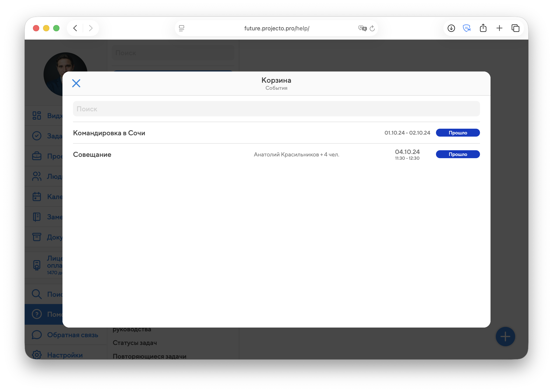
Task: Reload the page with the refresh icon
Action: pyautogui.click(x=372, y=28)
